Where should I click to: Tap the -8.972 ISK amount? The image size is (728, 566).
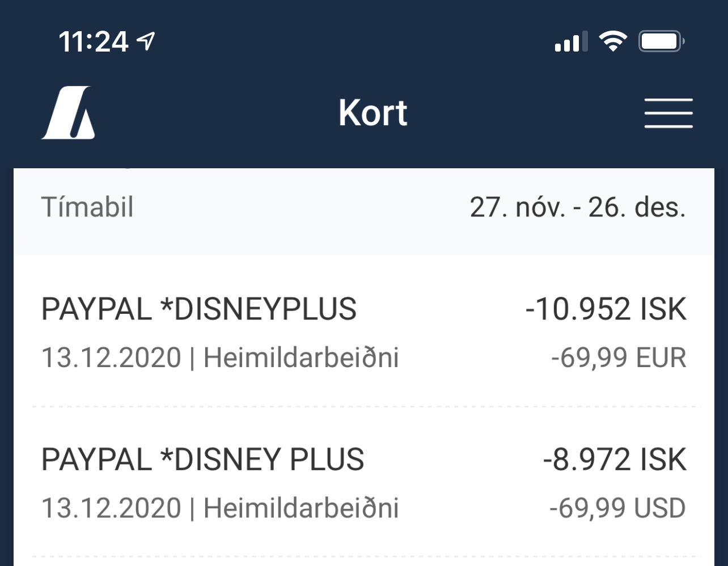click(614, 459)
